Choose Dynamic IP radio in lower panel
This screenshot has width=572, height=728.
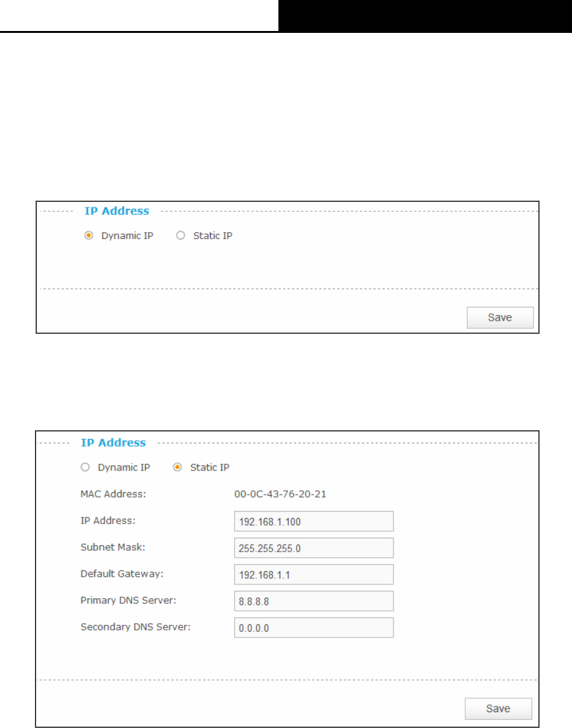click(85, 467)
